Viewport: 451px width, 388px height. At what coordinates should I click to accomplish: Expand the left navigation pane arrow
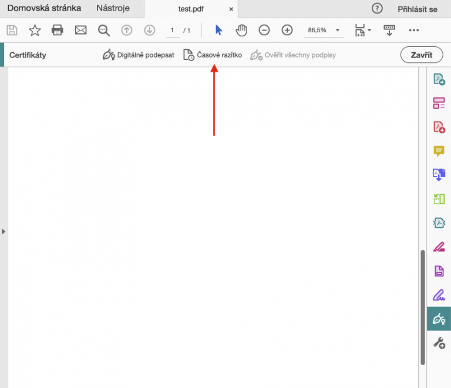pyautogui.click(x=3, y=231)
